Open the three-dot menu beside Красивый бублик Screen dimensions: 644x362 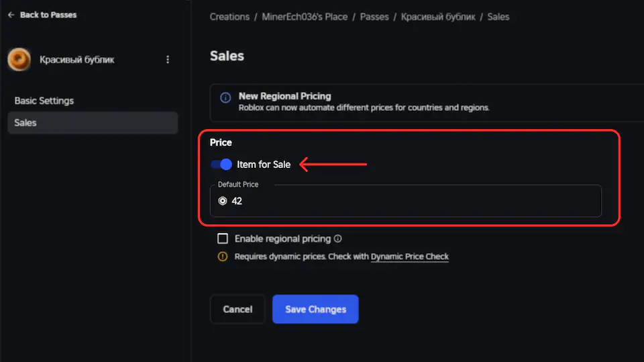click(168, 60)
